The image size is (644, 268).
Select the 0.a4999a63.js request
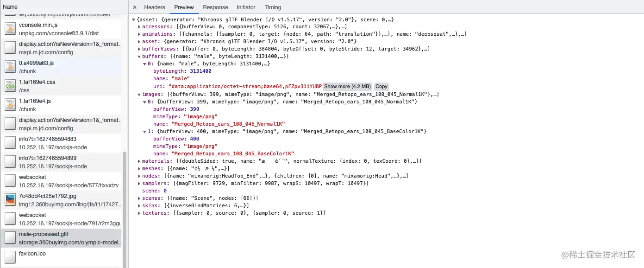coord(61,67)
